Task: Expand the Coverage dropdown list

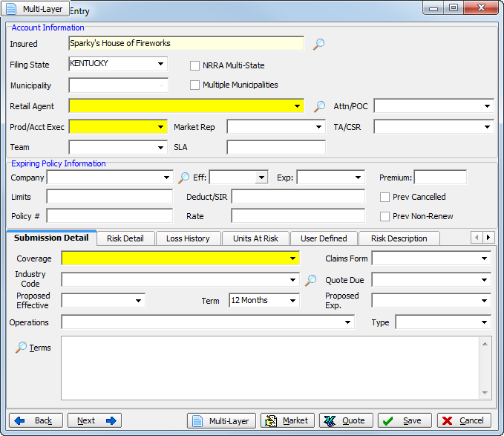Action: coord(293,258)
